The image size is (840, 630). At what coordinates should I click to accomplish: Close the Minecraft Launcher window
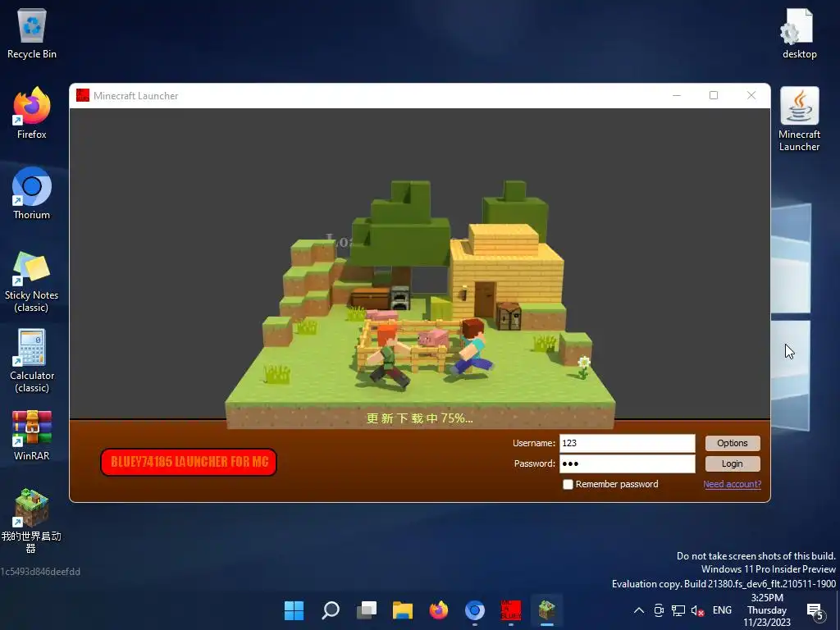click(751, 95)
